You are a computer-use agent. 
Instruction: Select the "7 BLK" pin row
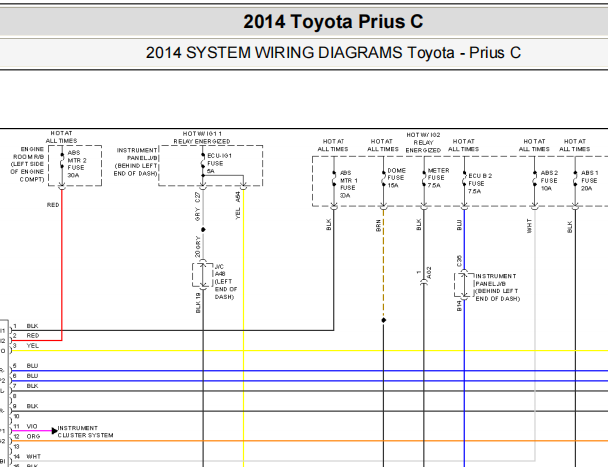tap(26, 386)
